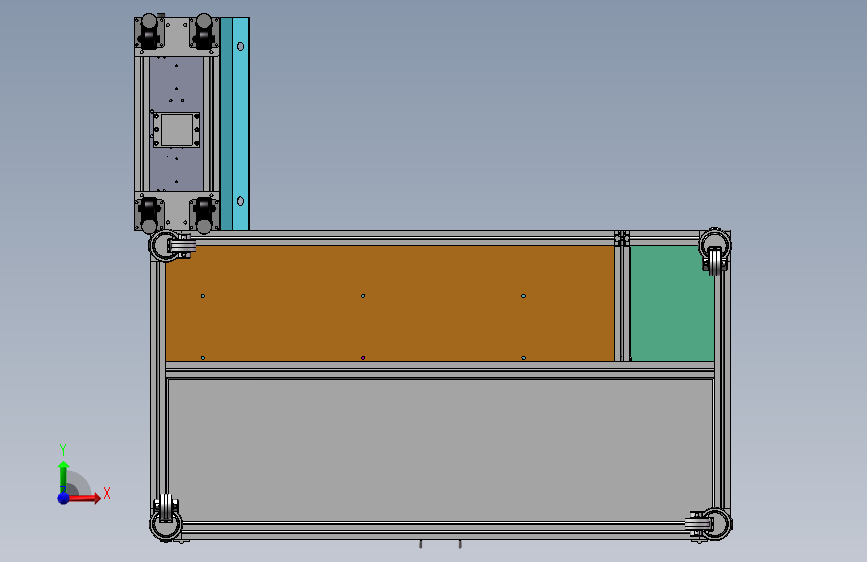Screen dimensions: 867x562
Task: Click the green Y axis arrow of the triad
Action: [63, 476]
